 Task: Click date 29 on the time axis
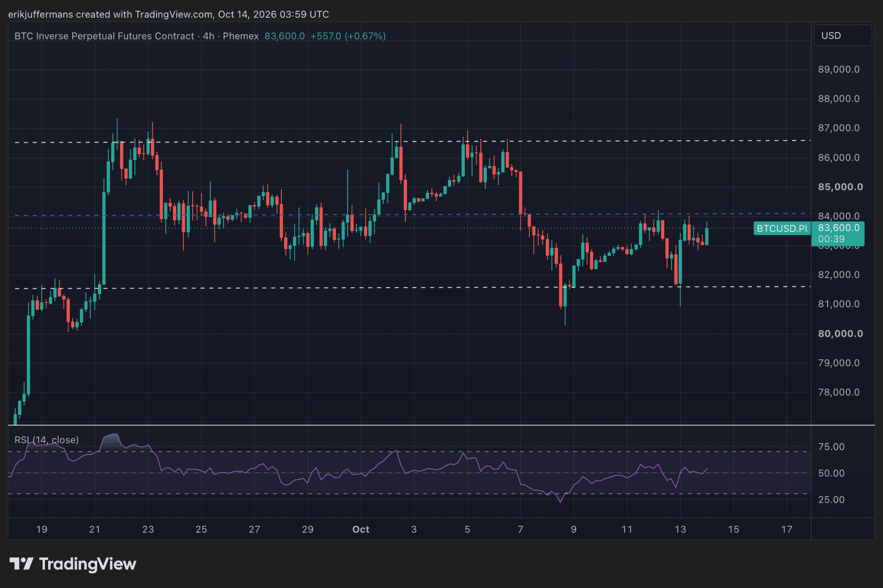[x=307, y=529]
